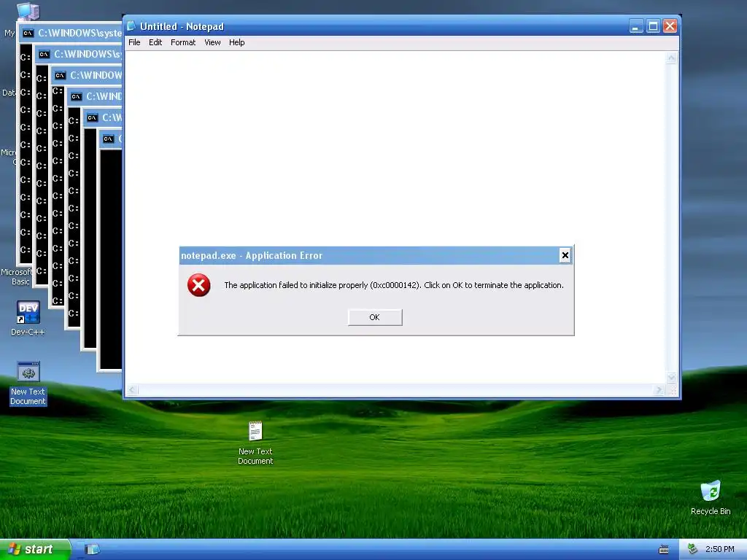This screenshot has height=560, width=747.
Task: Open the Format menu in Notepad
Action: tap(183, 42)
